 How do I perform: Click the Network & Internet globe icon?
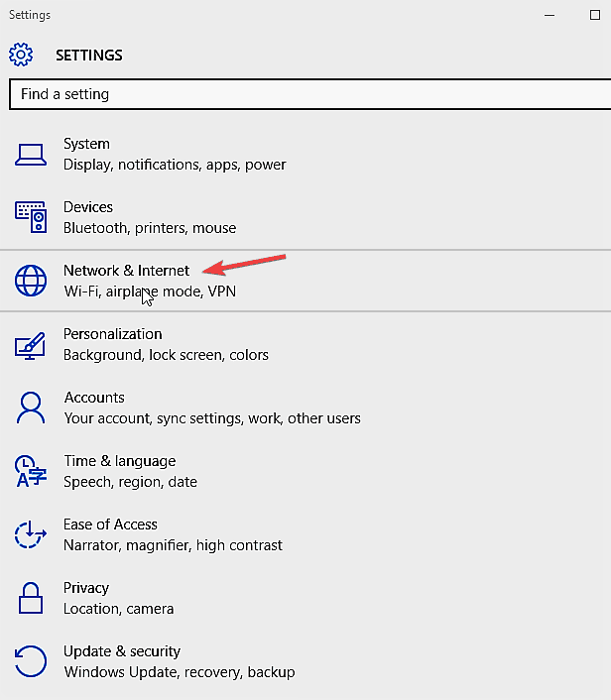[31, 281]
